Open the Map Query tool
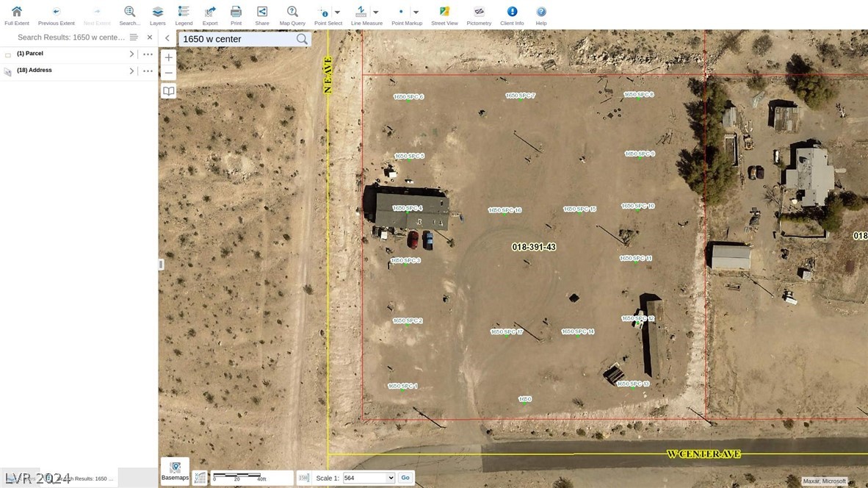 [292, 12]
